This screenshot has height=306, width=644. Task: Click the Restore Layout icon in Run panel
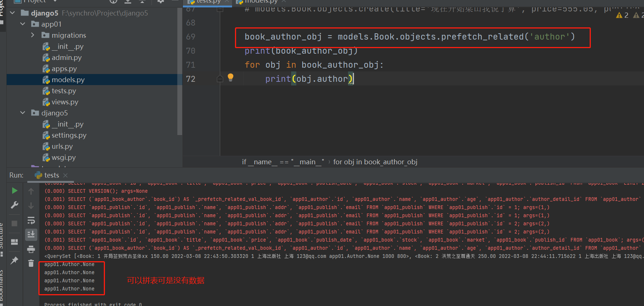coord(14,242)
